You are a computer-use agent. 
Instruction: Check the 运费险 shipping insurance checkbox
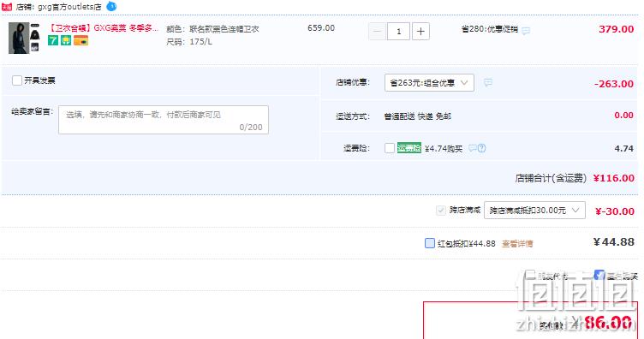pyautogui.click(x=390, y=148)
